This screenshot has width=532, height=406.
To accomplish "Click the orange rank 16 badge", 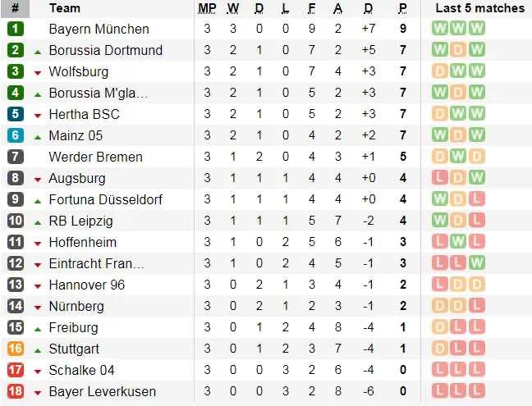I will click(16, 349).
